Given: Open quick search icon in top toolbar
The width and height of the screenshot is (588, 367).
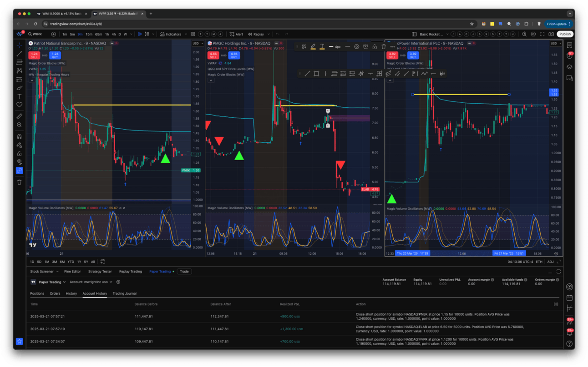Looking at the screenshot, I should point(524,34).
